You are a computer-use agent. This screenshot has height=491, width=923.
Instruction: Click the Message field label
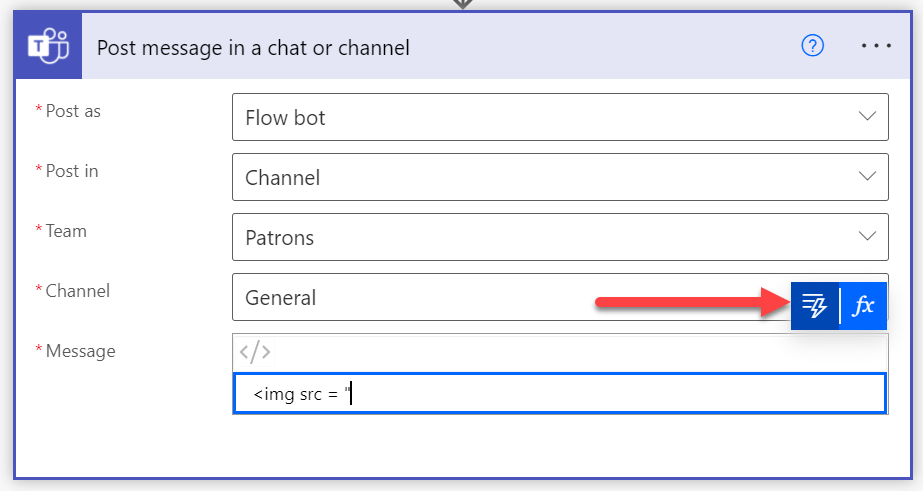pos(80,351)
